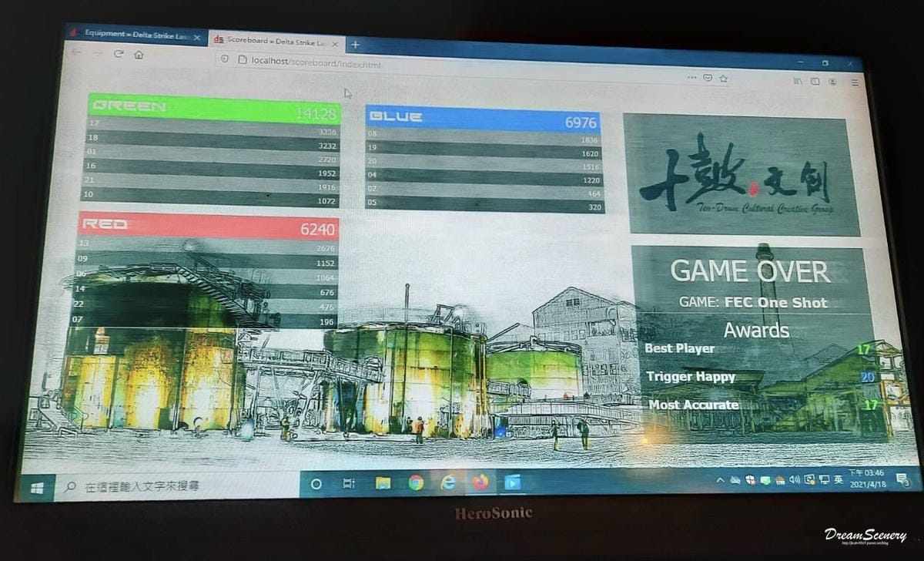Open the volume control in the tray
Screen dimensions: 924x561
pos(795,479)
